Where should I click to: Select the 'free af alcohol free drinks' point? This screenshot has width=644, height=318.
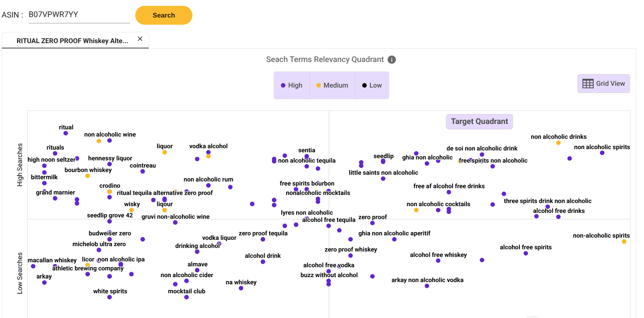coord(449,192)
